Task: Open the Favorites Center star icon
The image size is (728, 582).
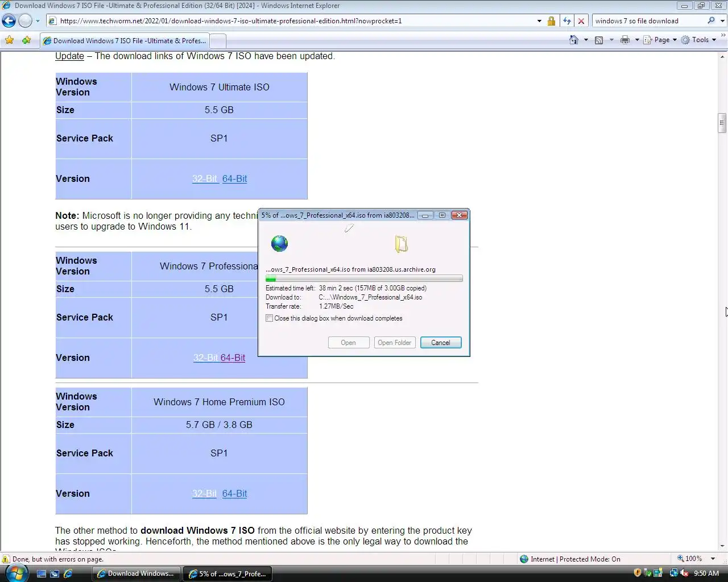Action: tap(9, 40)
